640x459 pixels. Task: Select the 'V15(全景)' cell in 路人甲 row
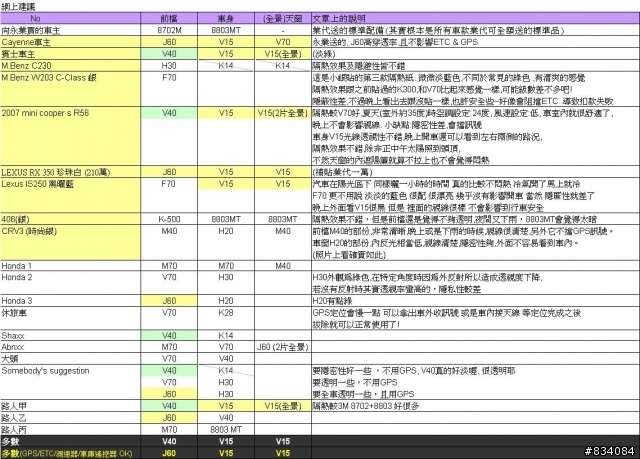click(x=283, y=406)
